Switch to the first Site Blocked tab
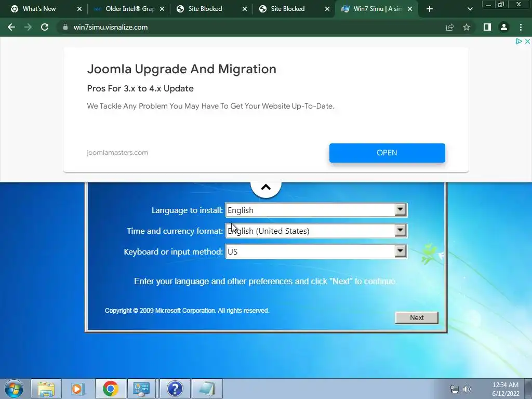This screenshot has width=532, height=399. click(x=205, y=9)
